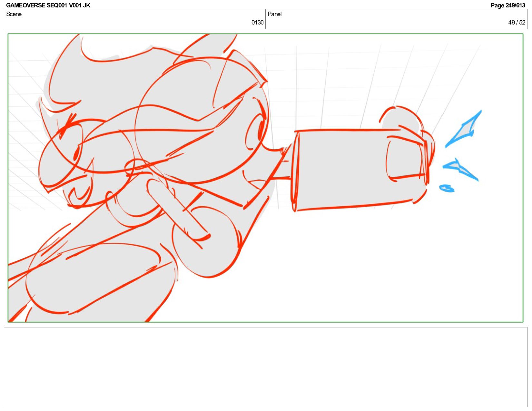
Task: Click the storyboard sketch panel image
Action: 265,178
